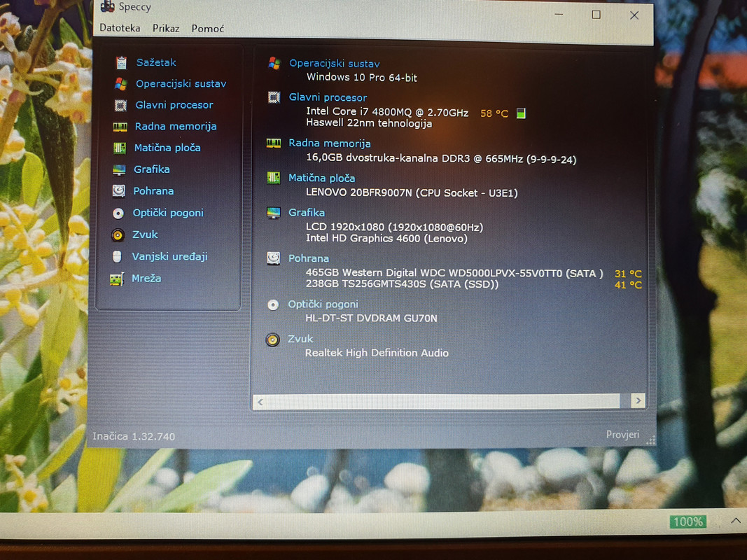
Task: Click Inačica 1.32.740 version text
Action: [134, 436]
